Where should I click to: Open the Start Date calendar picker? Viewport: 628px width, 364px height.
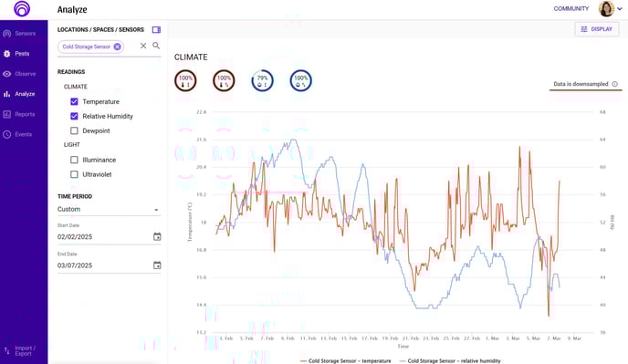point(157,236)
